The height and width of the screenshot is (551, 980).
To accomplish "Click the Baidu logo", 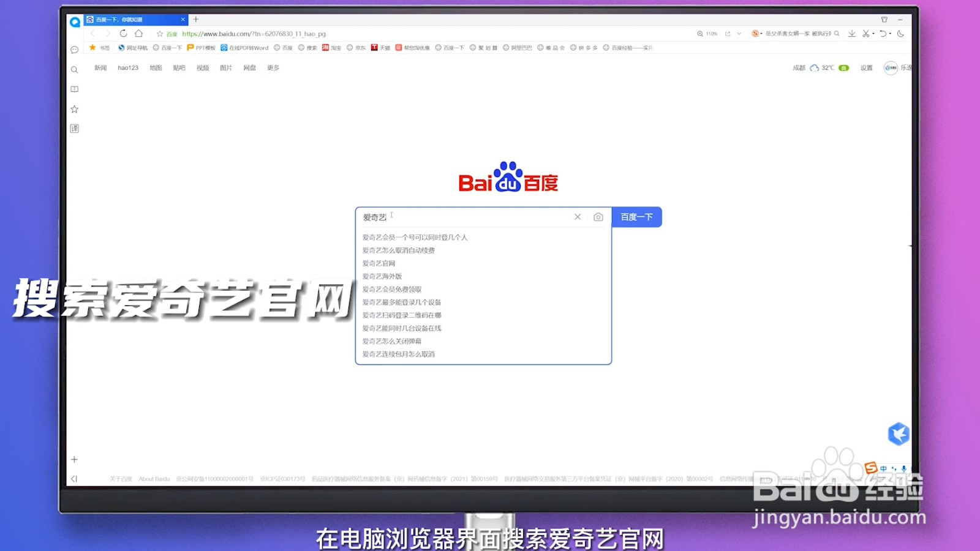I will 508,177.
